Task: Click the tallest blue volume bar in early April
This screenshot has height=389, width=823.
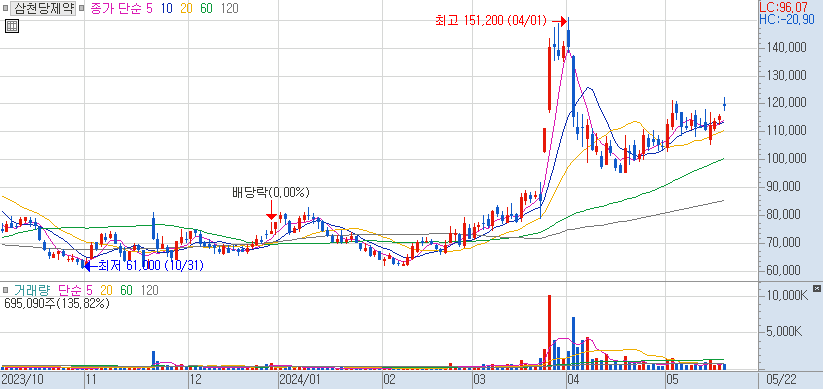Action: [x=573, y=344]
